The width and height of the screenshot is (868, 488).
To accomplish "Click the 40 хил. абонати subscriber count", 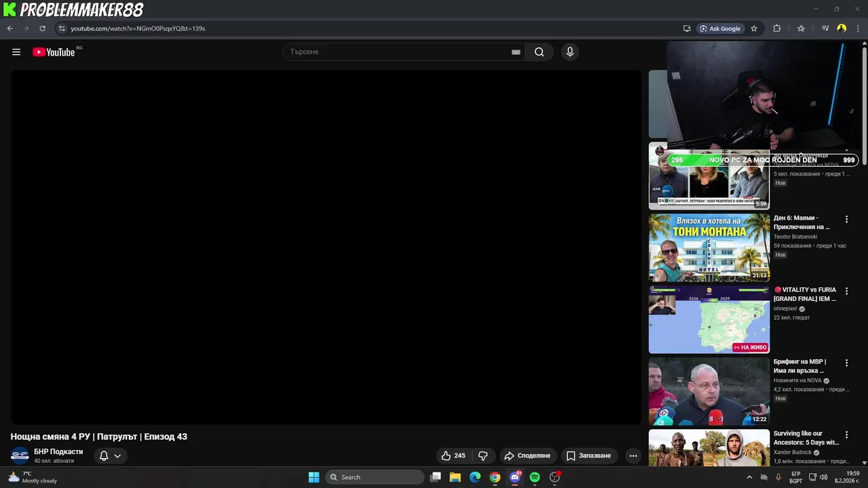I will tap(54, 461).
